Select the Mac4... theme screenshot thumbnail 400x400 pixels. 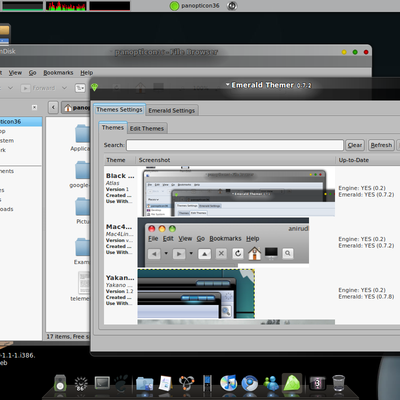tap(223, 242)
